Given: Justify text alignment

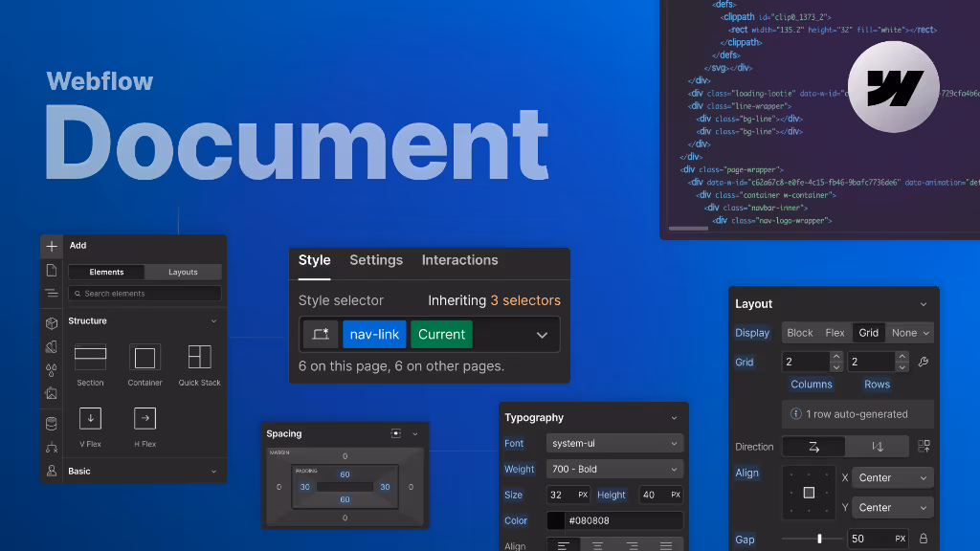Looking at the screenshot, I should tap(666, 545).
